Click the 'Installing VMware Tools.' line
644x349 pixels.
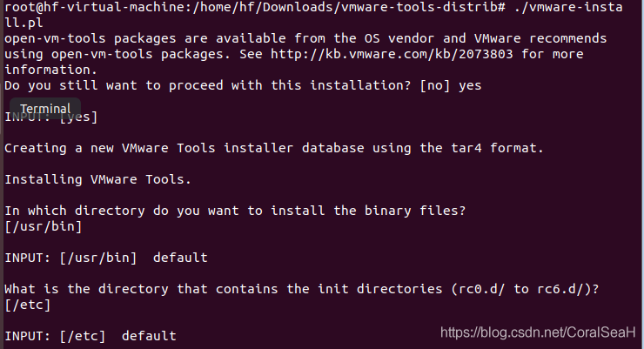click(x=97, y=179)
